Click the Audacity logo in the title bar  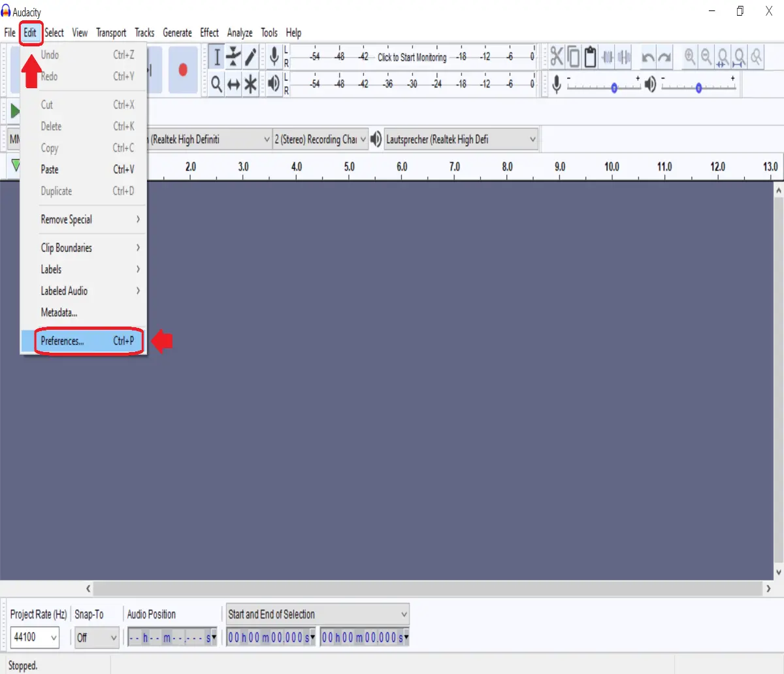tap(6, 11)
